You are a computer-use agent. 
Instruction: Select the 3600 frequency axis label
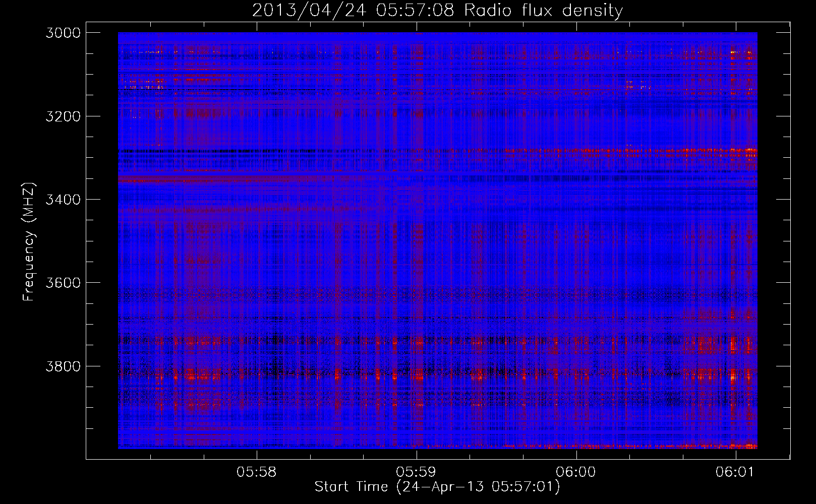coord(63,283)
